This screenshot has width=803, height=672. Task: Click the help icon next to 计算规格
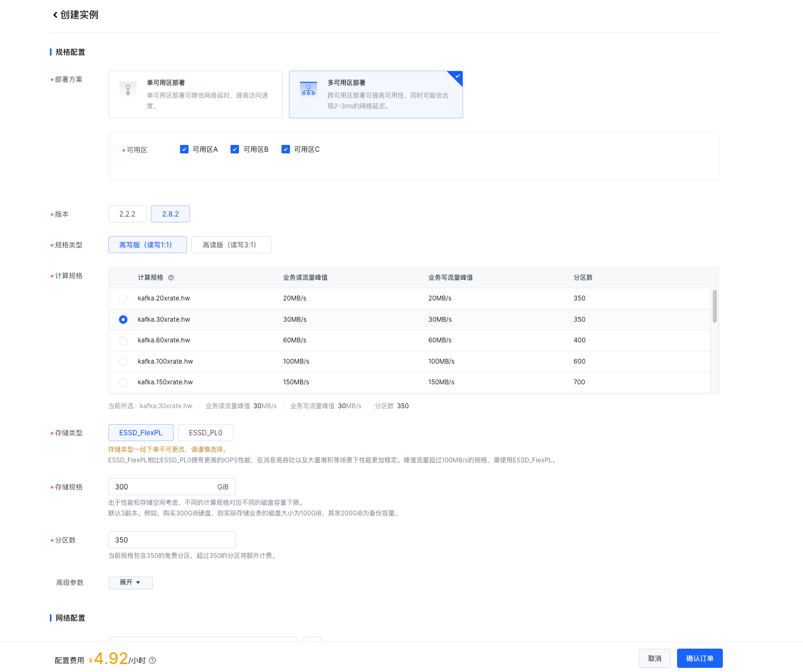tap(171, 278)
